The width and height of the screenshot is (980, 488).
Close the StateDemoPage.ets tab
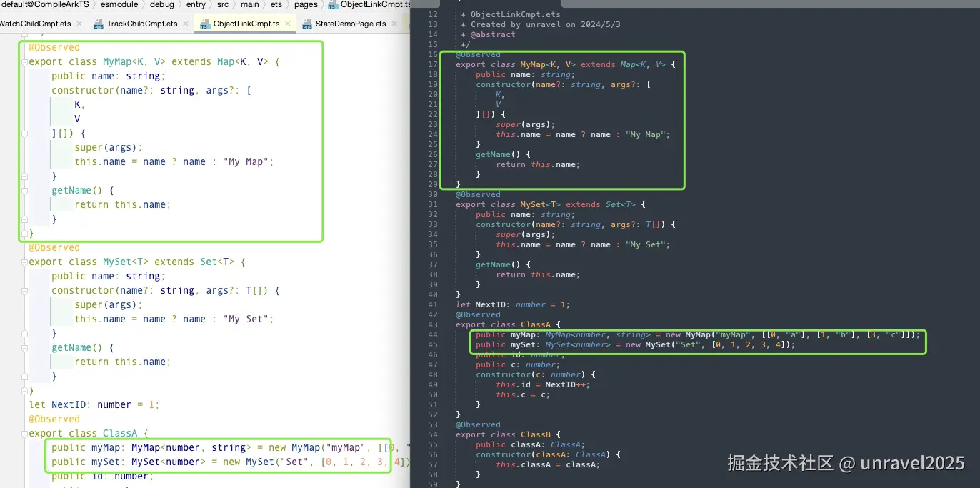394,24
